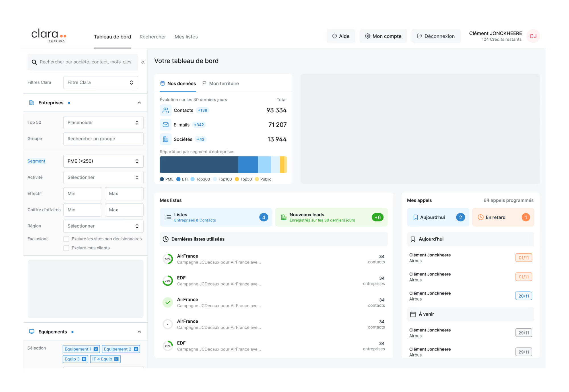Switch to the Mon territoire tab
Viewport: 569px width, 392px height.
[220, 84]
